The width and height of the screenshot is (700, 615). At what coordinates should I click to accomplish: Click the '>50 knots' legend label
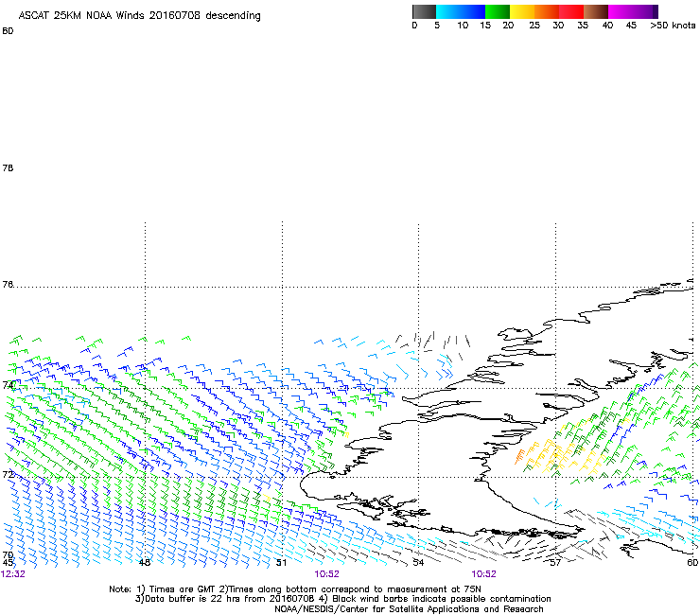pyautogui.click(x=673, y=26)
